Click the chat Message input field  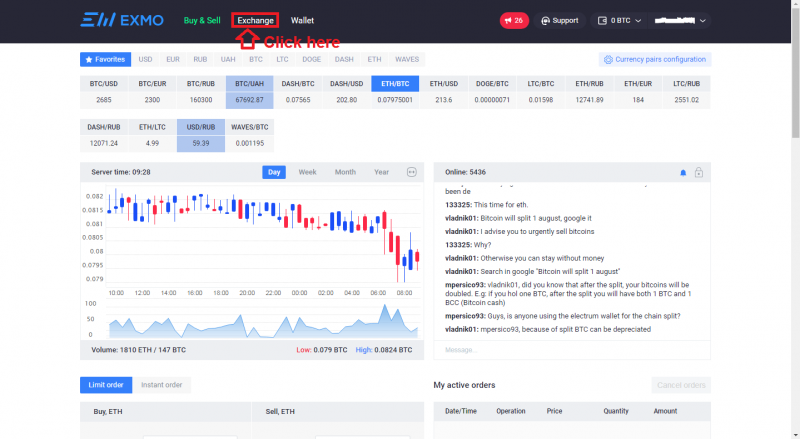click(x=572, y=350)
